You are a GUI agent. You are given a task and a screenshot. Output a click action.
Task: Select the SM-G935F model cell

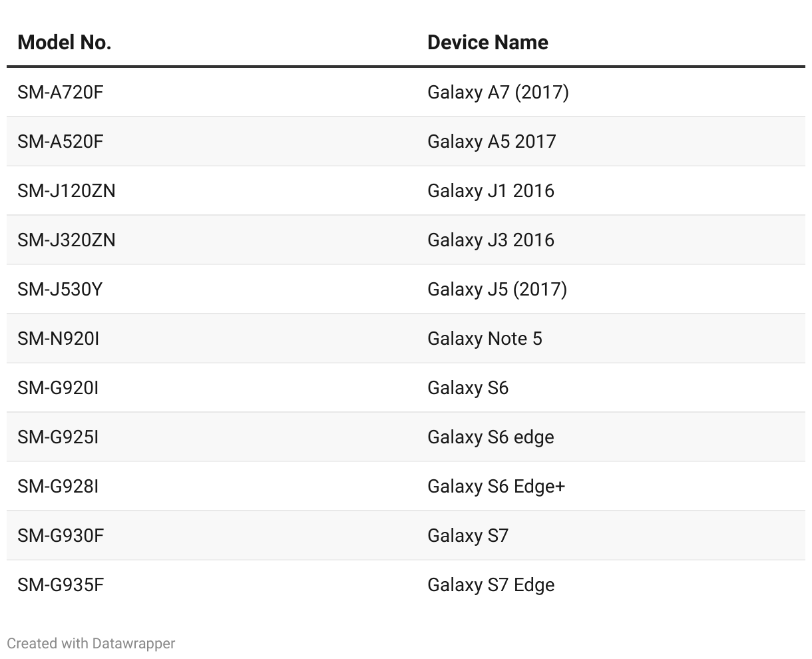61,585
